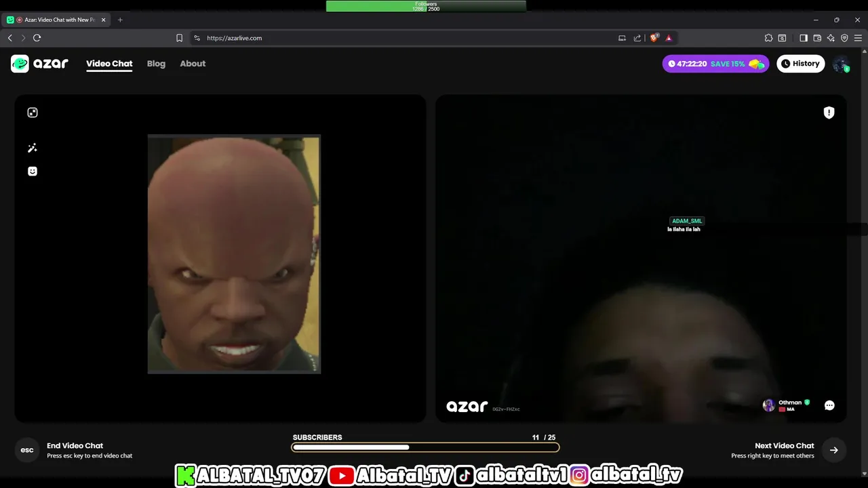The height and width of the screenshot is (488, 868).
Task: Open the Brave Wallet icon
Action: click(x=817, y=38)
